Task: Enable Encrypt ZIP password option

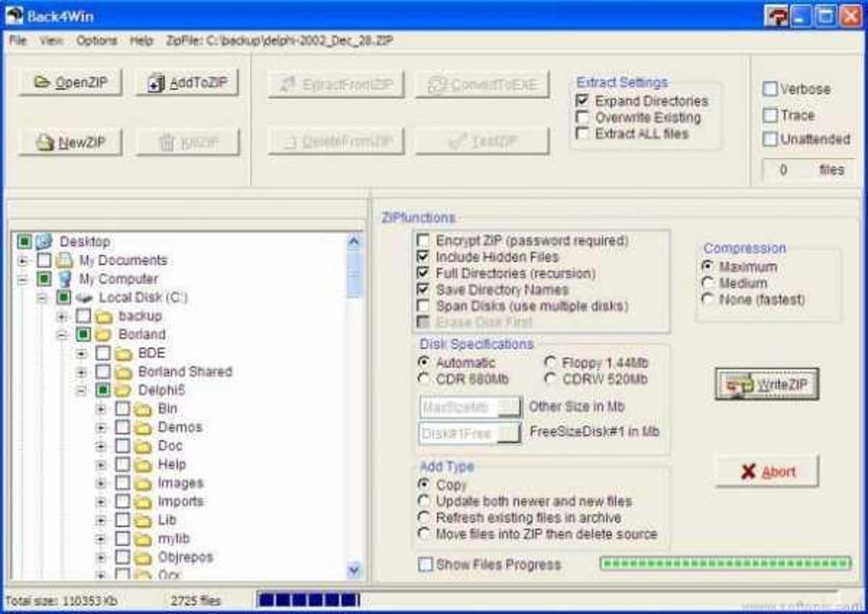Action: [x=423, y=240]
